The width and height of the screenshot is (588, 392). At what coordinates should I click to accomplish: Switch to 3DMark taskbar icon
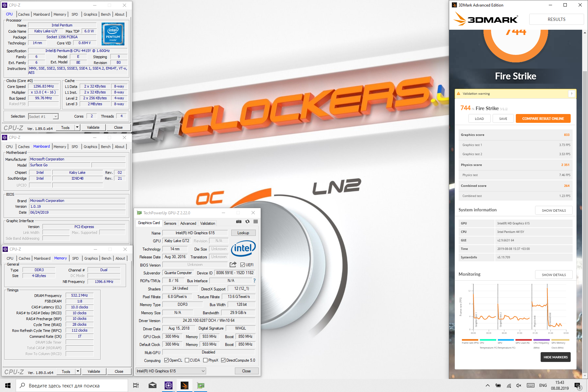[185, 385]
